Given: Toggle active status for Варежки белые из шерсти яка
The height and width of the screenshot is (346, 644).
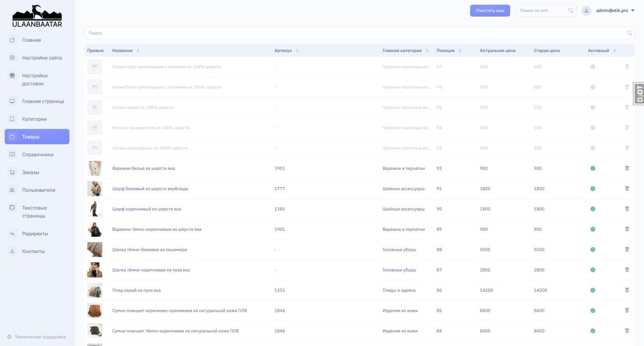Looking at the screenshot, I should [593, 168].
